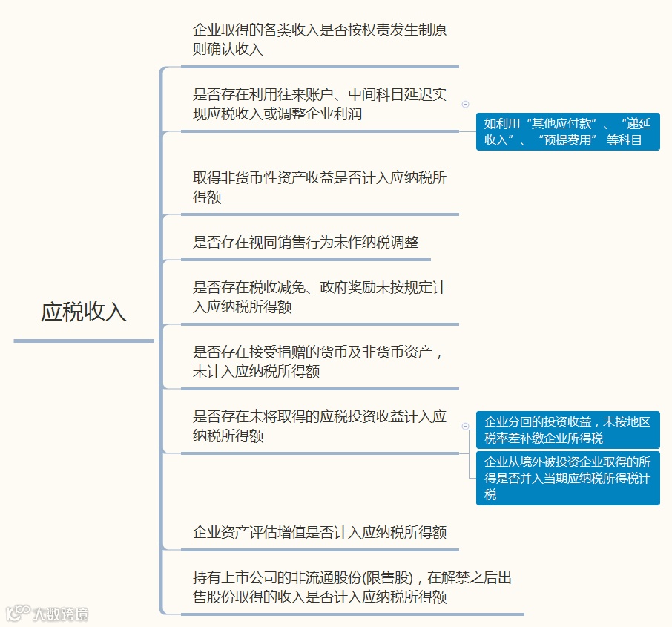
Task: Select the node 取得非货币性资产收益
Action: tap(320, 187)
